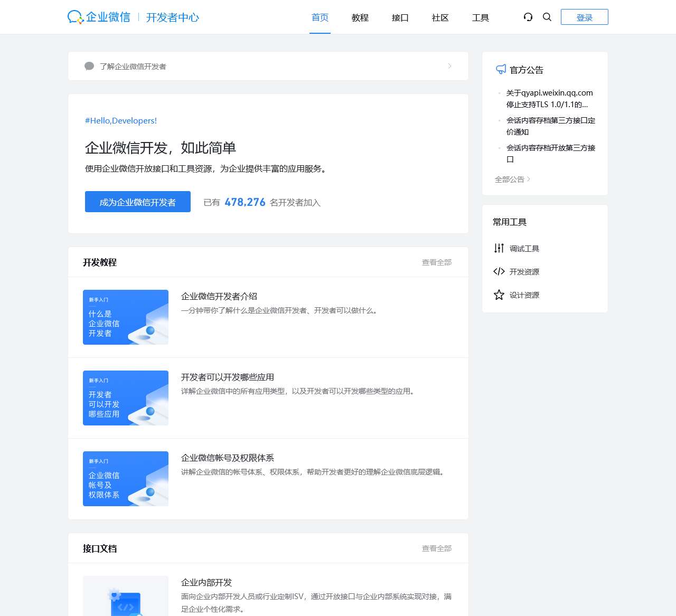Click the search magnifier icon
676x616 pixels.
[547, 17]
